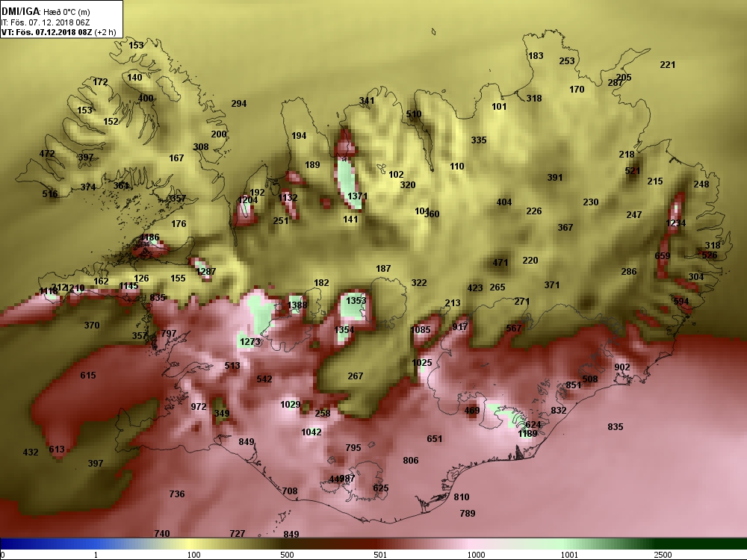Click the map value 516
The image size is (747, 560).
click(50, 193)
